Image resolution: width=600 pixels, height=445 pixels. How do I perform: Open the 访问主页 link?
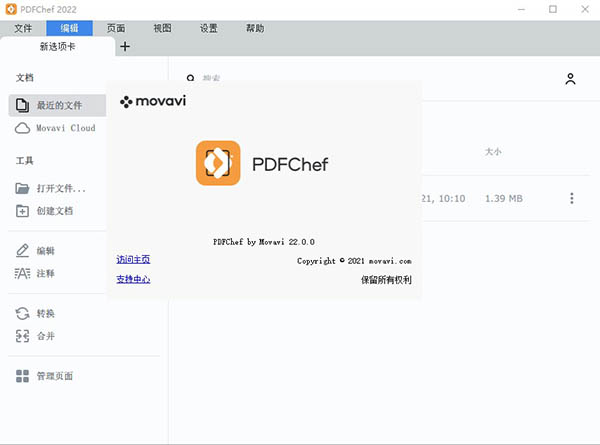pos(133,259)
